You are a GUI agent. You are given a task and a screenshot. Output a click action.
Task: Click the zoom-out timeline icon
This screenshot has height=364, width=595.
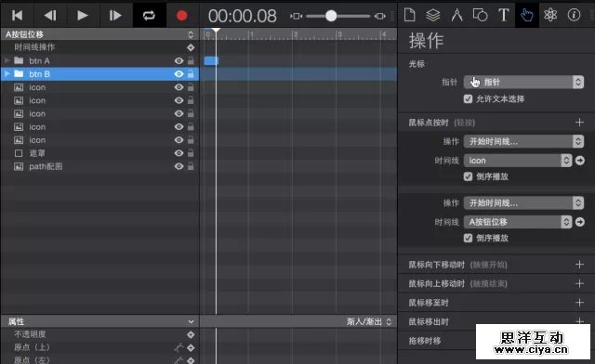[x=297, y=16]
